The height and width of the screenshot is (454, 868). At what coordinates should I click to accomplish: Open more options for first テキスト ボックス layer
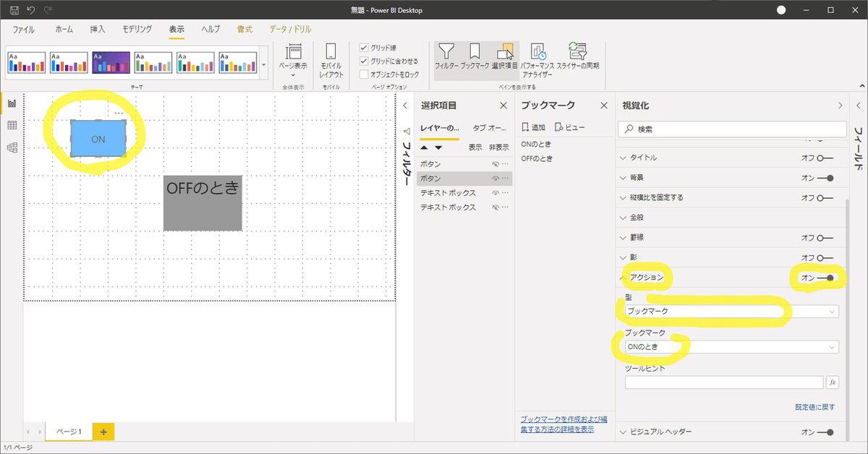(506, 193)
